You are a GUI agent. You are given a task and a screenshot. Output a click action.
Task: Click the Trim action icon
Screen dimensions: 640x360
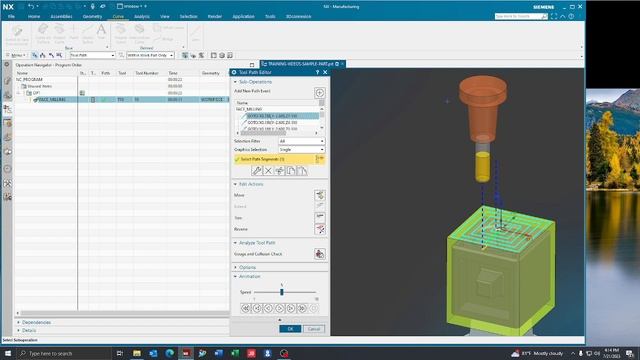(x=320, y=218)
